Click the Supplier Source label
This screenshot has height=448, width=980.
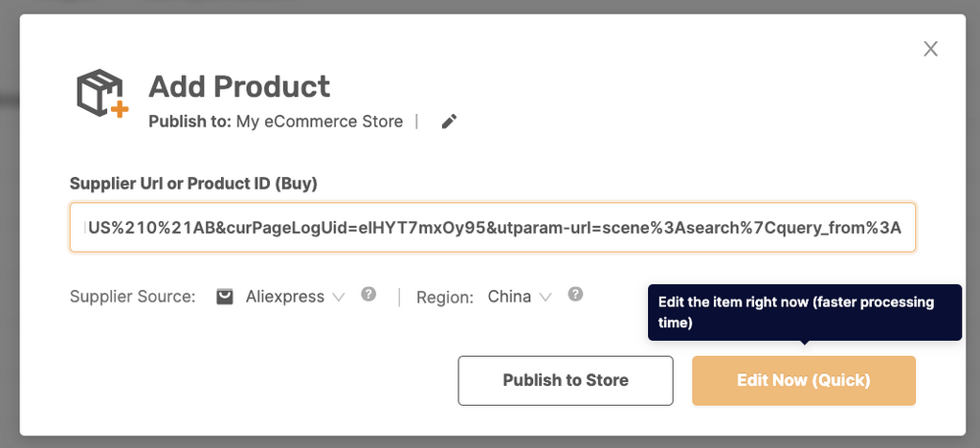[x=133, y=297]
